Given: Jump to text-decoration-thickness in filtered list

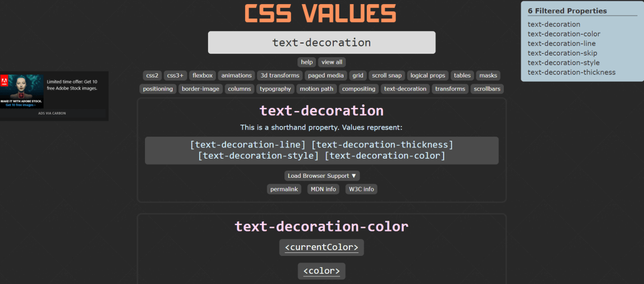Looking at the screenshot, I should point(572,72).
